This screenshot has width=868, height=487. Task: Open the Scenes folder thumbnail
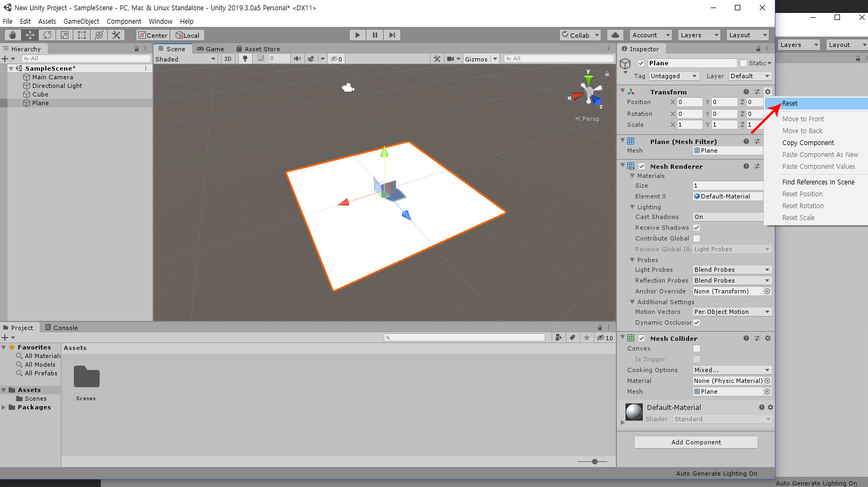pyautogui.click(x=86, y=377)
